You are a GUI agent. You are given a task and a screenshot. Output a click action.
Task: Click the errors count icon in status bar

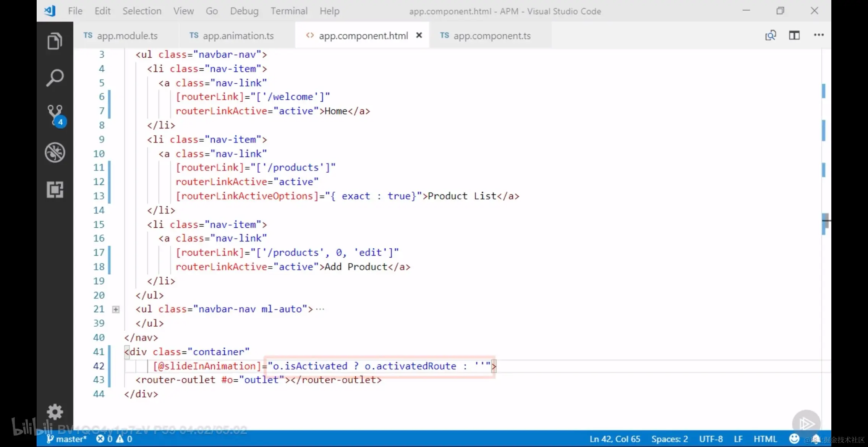104,439
